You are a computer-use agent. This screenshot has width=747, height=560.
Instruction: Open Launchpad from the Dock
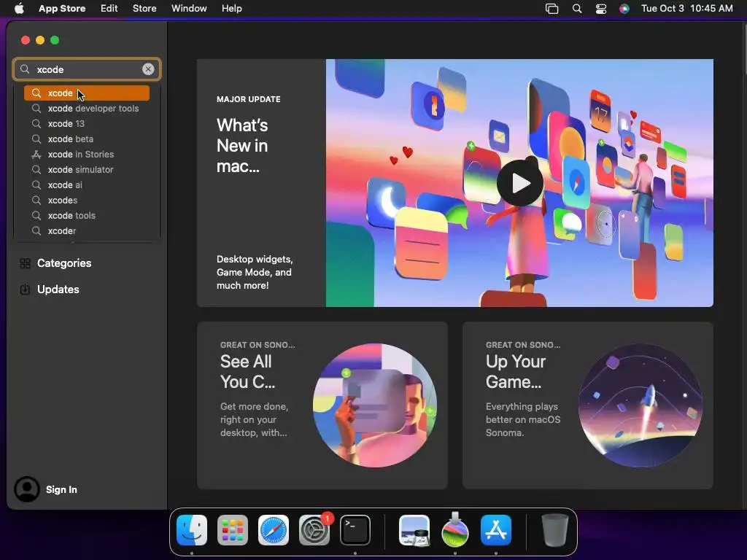(x=233, y=530)
